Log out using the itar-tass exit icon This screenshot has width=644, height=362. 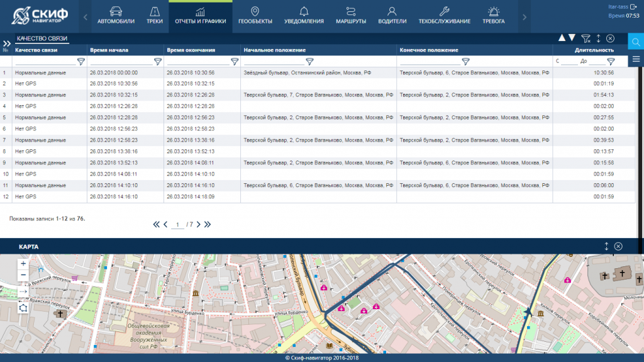634,6
